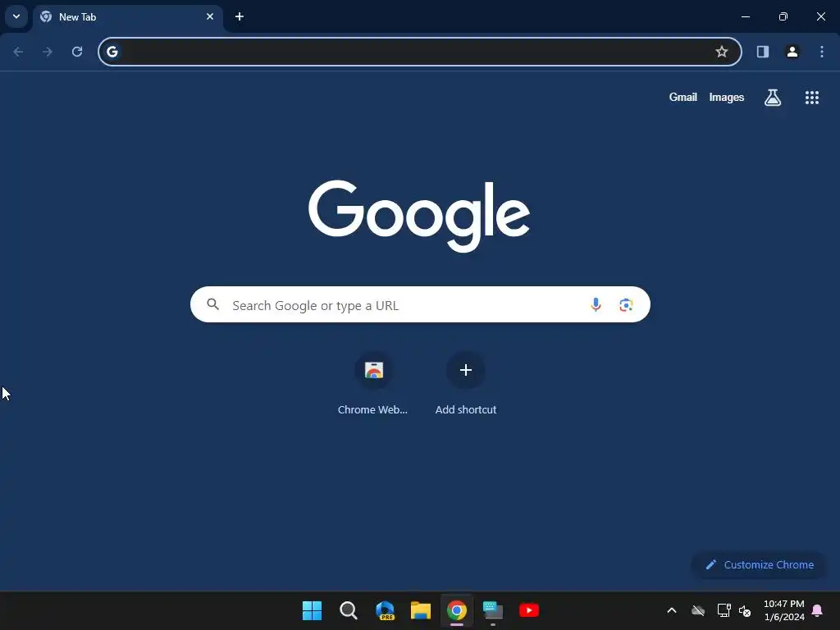Open the Chrome three-dot menu
This screenshot has height=630, width=840.
click(822, 52)
